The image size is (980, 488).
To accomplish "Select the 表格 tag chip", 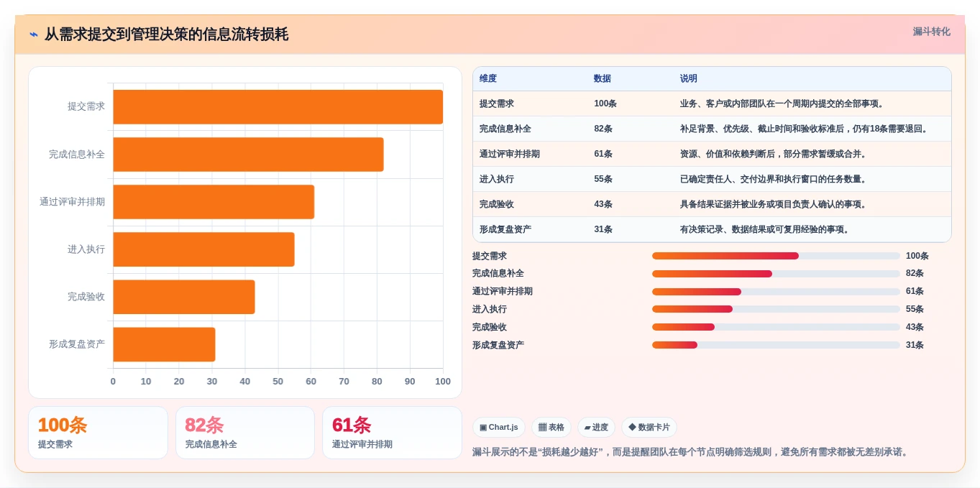I will [x=551, y=428].
